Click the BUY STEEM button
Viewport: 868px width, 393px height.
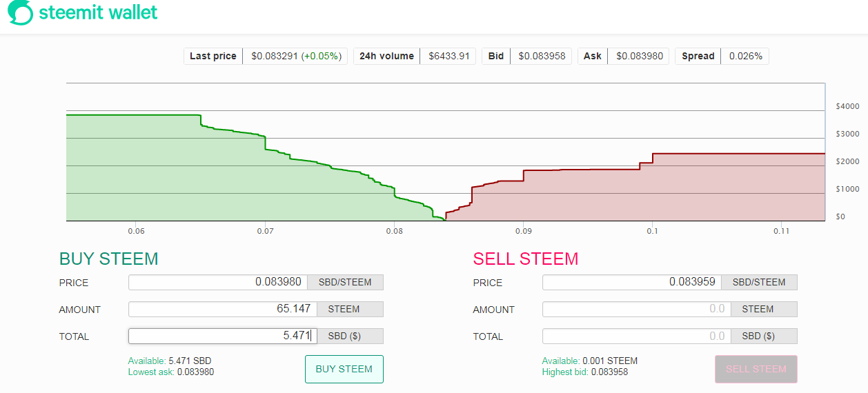344,369
